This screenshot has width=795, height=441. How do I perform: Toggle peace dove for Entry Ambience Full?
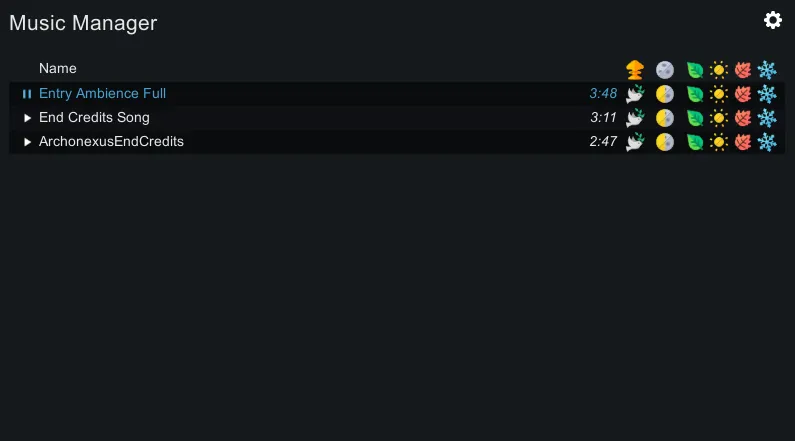tap(635, 94)
